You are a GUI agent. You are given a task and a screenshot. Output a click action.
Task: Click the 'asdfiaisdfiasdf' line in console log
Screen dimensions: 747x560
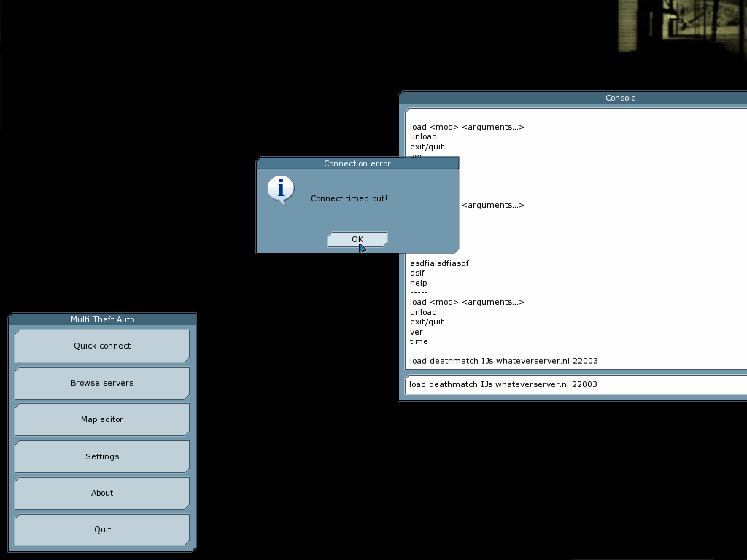click(439, 263)
